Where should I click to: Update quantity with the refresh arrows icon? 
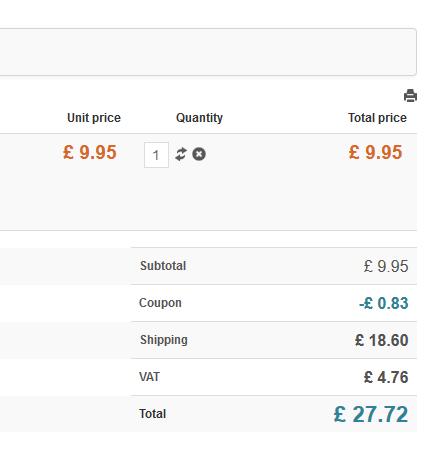click(x=181, y=154)
